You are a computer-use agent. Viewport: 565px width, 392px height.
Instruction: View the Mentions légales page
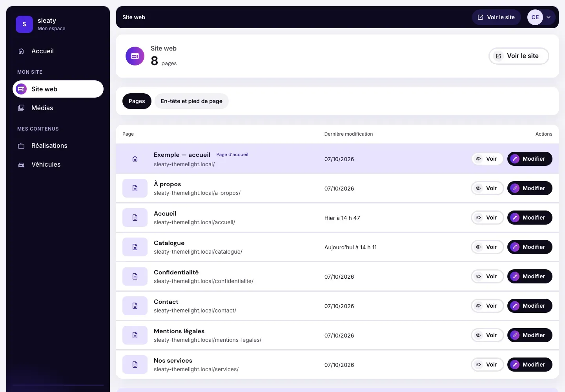487,335
